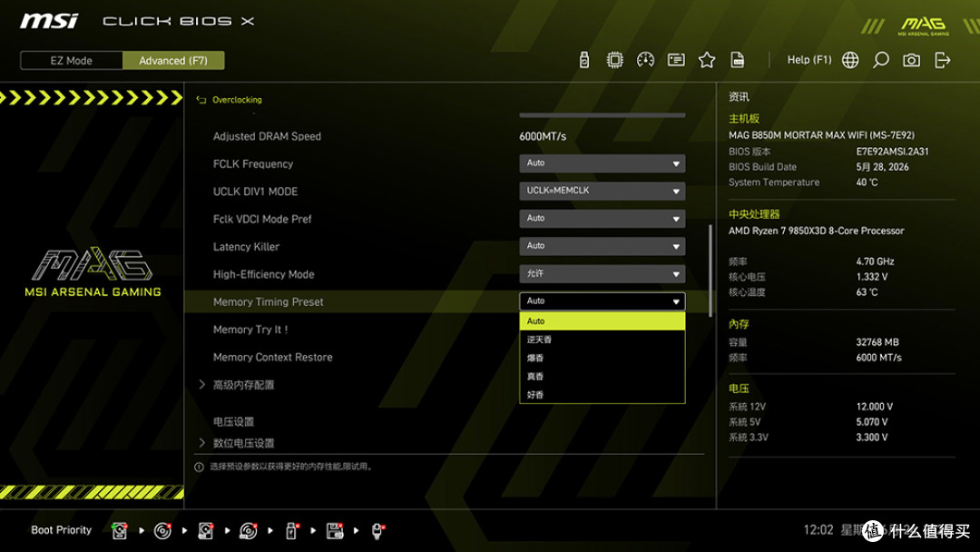Choose highlighted Auto option in preset list

(602, 321)
